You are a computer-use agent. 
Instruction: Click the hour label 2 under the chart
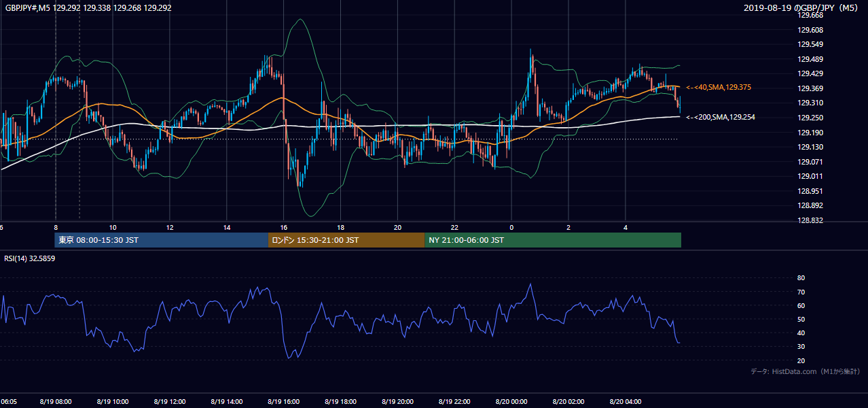[x=568, y=227]
